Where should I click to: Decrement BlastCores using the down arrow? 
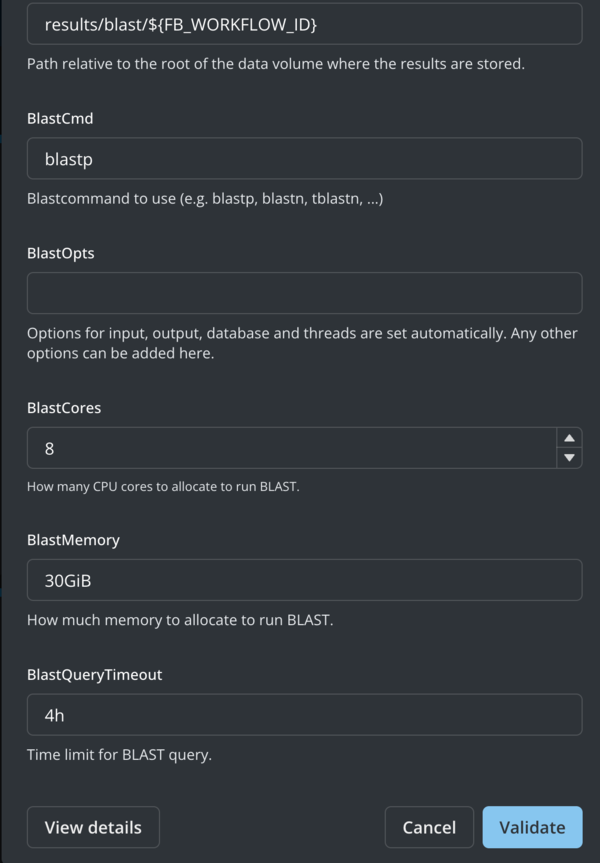coord(568,458)
